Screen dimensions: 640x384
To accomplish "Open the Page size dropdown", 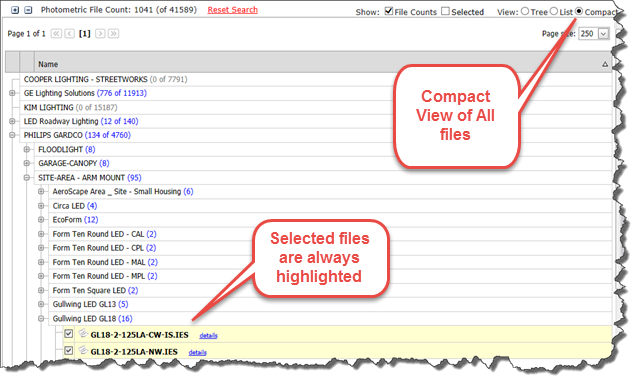I will tap(603, 33).
